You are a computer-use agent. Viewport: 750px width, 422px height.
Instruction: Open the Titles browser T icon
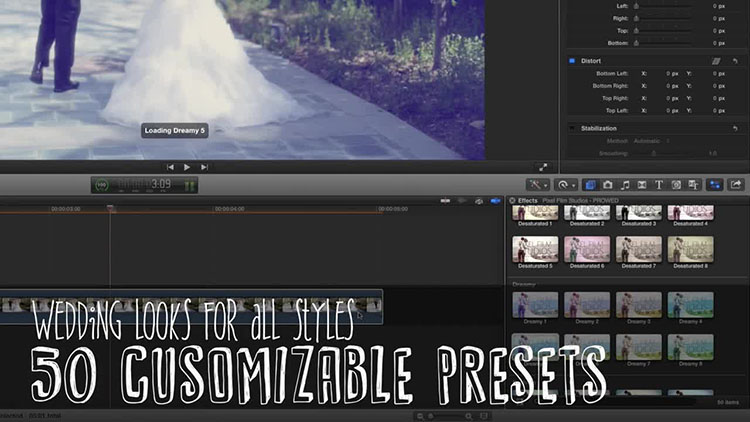click(659, 185)
